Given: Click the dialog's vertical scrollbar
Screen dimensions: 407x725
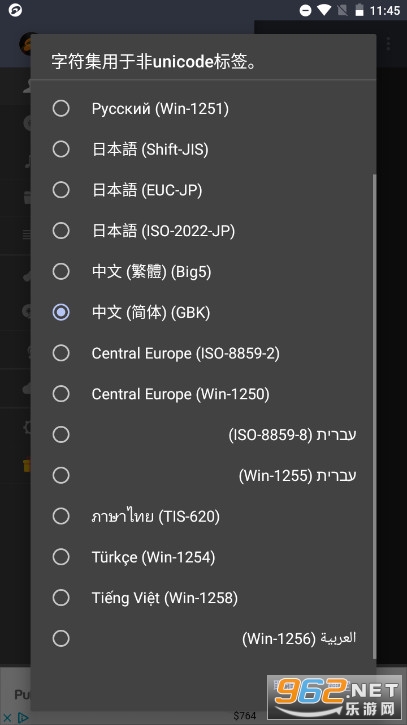Looking at the screenshot, I should coord(374,416).
